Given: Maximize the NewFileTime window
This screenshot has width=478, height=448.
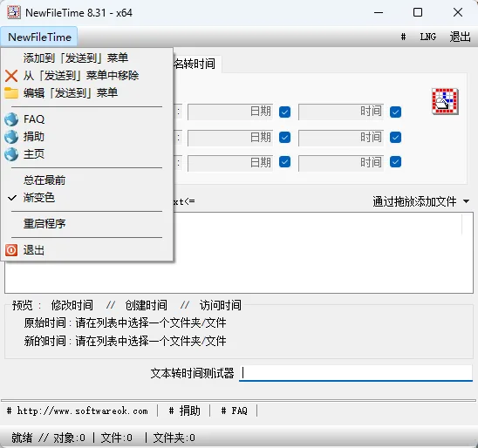Looking at the screenshot, I should pos(418,12).
